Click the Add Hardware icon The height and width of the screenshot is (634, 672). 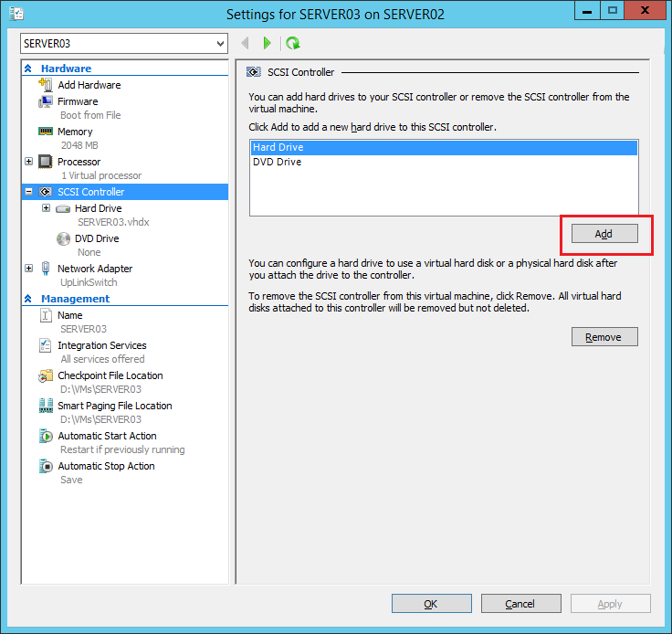[x=46, y=84]
